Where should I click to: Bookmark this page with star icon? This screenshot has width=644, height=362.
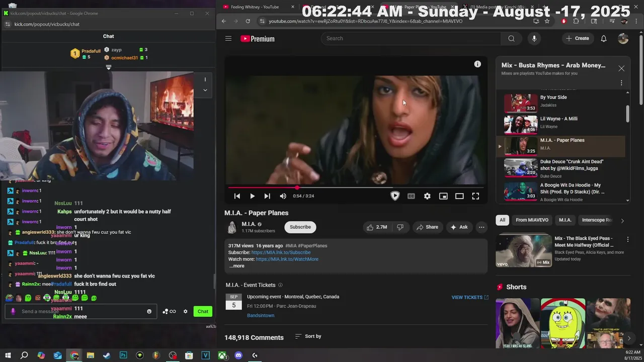click(547, 21)
